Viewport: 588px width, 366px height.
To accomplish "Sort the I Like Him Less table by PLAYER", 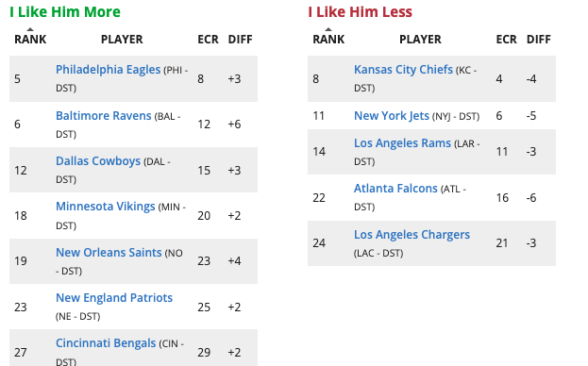I will [420, 40].
